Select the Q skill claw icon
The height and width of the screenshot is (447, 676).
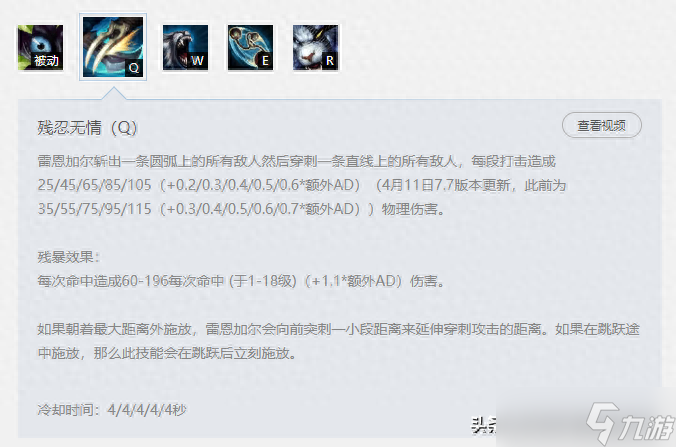(x=113, y=47)
